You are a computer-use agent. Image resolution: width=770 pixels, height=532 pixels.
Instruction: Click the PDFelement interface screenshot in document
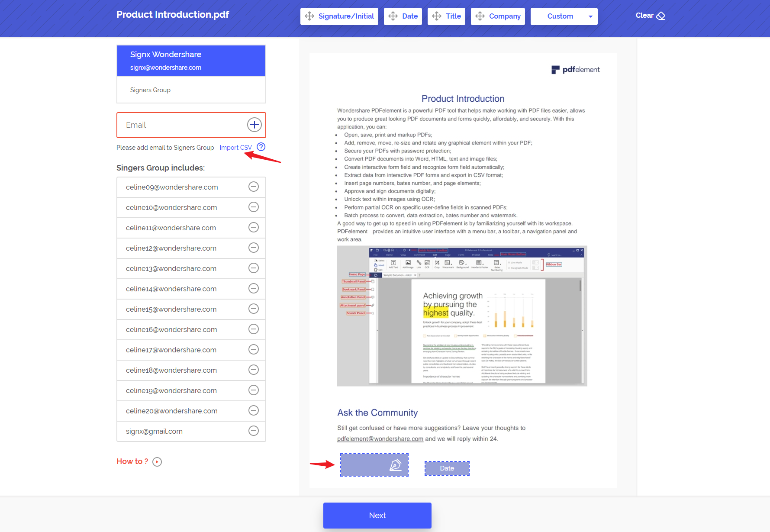click(x=462, y=316)
